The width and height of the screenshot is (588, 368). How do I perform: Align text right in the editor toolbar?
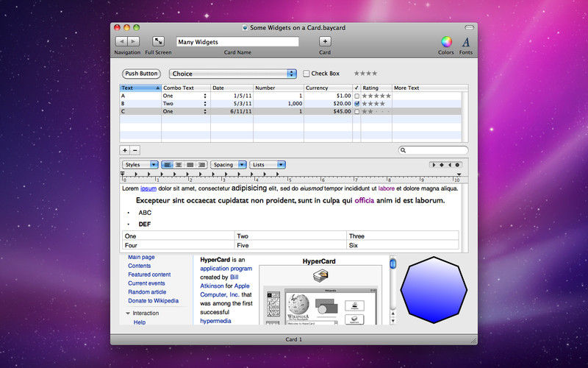click(x=201, y=164)
